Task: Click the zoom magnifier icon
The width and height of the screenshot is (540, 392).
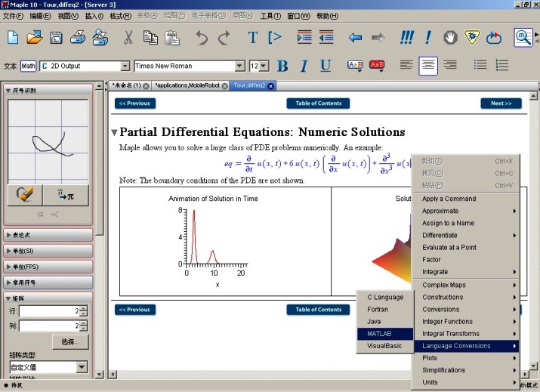Action: pyautogui.click(x=523, y=37)
